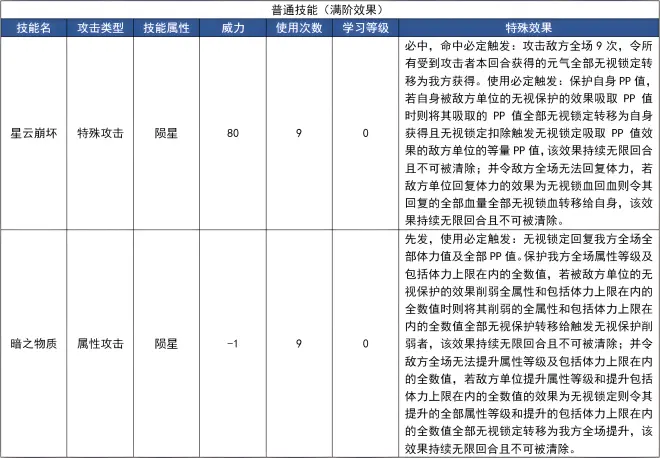
Task: Select the power value 80 cell
Action: (233, 133)
